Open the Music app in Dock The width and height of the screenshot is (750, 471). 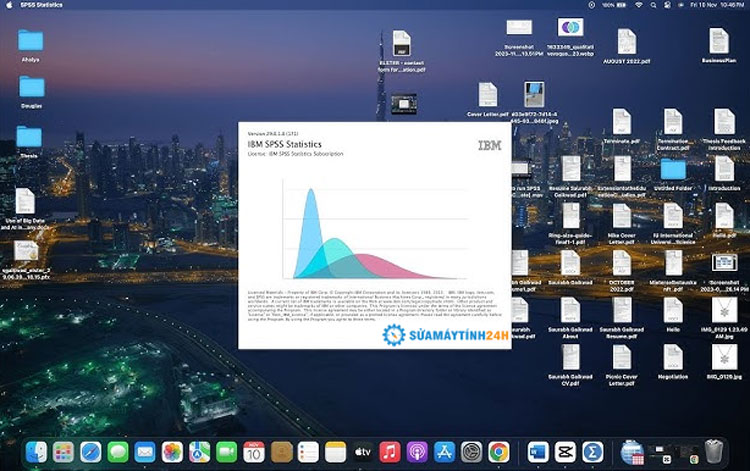390,452
